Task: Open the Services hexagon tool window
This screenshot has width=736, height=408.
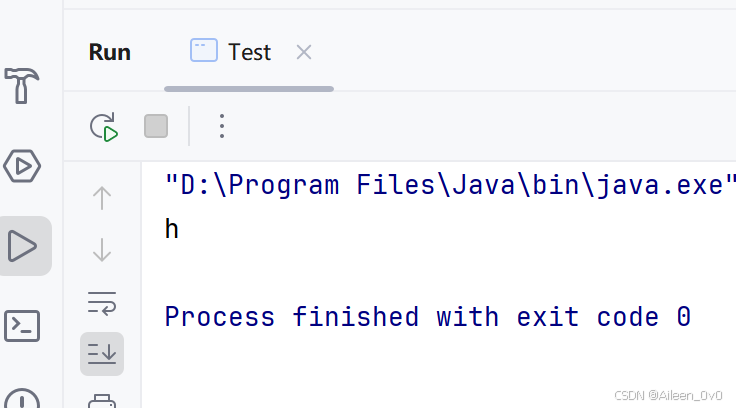Action: pos(22,166)
